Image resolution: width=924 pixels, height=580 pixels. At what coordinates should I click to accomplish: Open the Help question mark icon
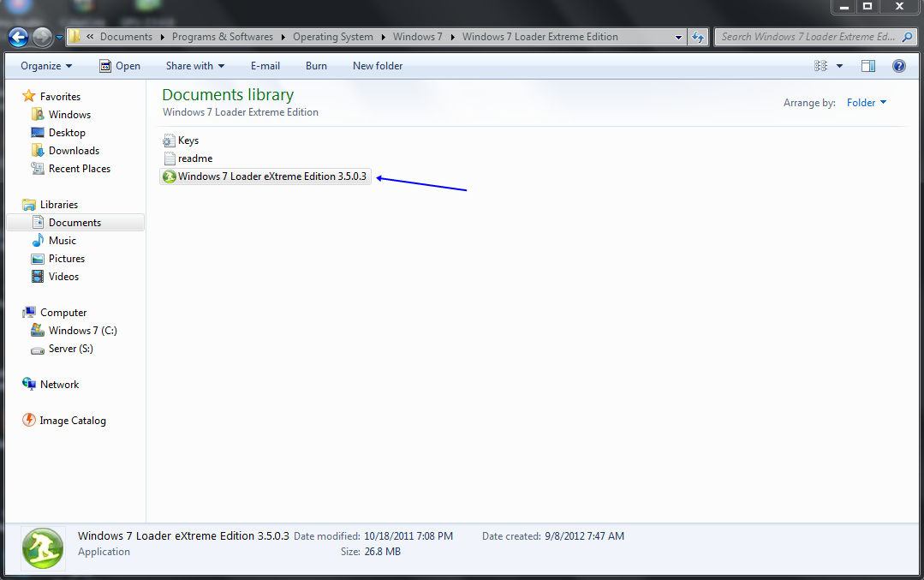click(x=898, y=65)
